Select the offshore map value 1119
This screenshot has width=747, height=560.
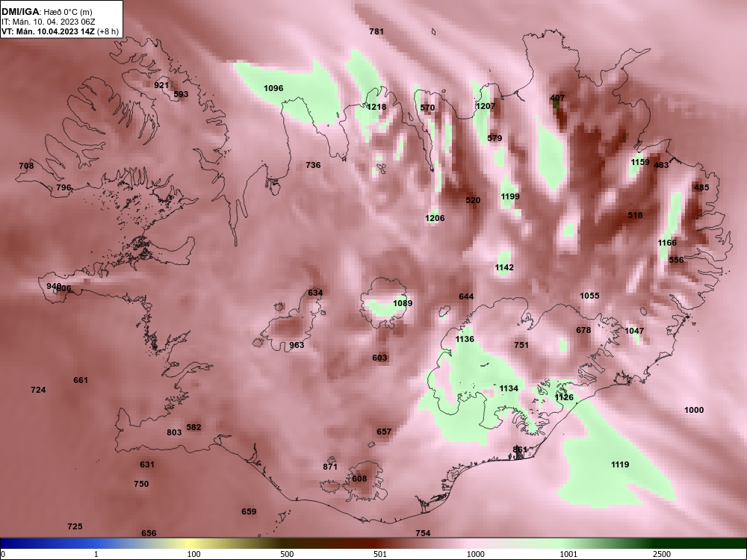point(620,464)
